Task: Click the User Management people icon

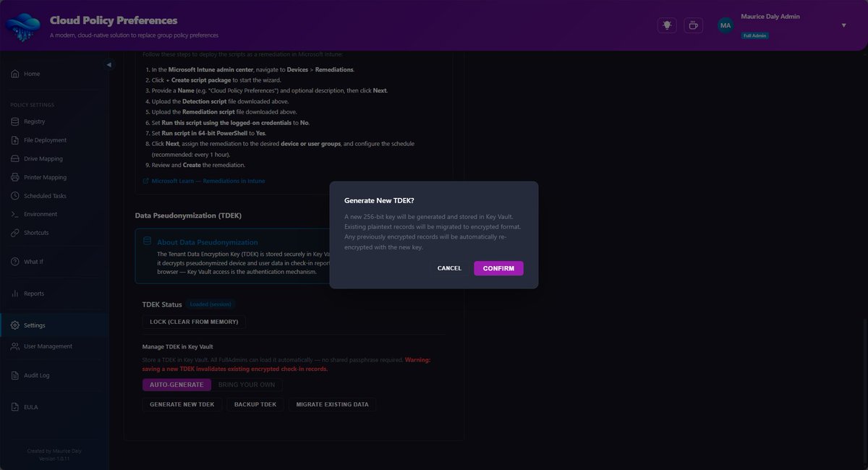Action: coord(15,346)
